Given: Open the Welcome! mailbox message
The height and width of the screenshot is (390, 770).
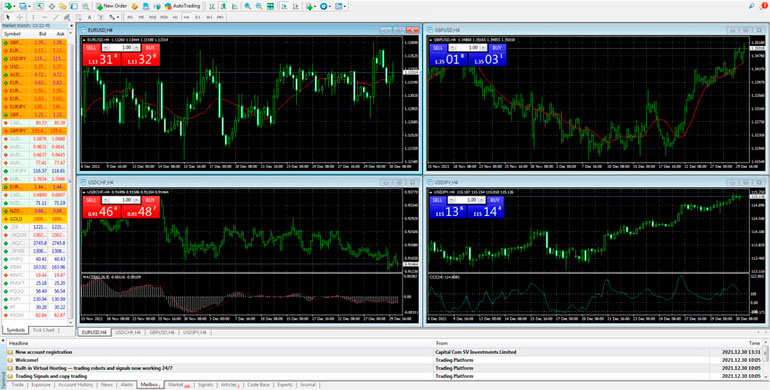Looking at the screenshot, I should (x=27, y=360).
